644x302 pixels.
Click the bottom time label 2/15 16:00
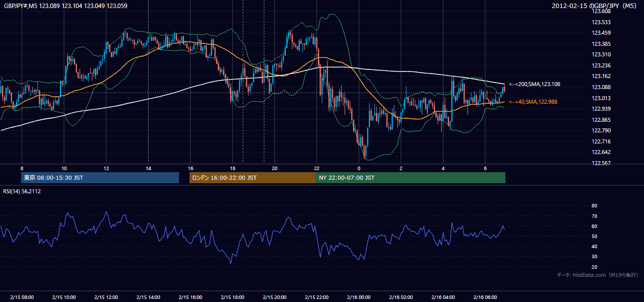tap(190, 297)
